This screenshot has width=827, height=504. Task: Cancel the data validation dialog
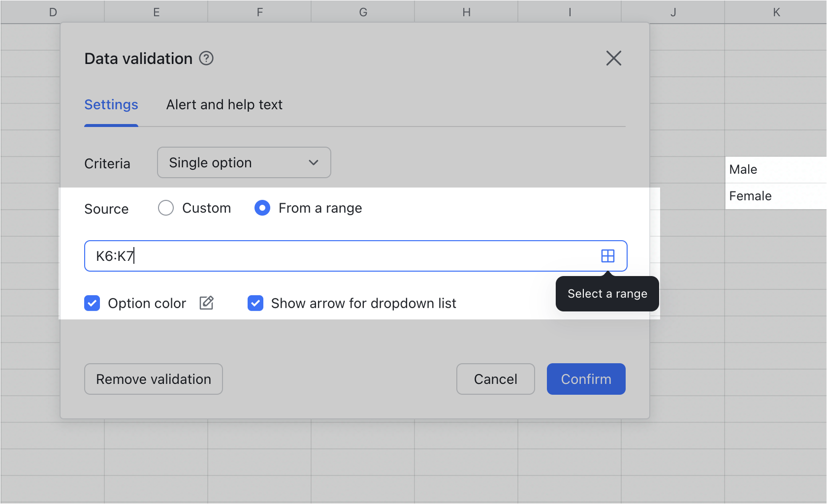pyautogui.click(x=495, y=379)
